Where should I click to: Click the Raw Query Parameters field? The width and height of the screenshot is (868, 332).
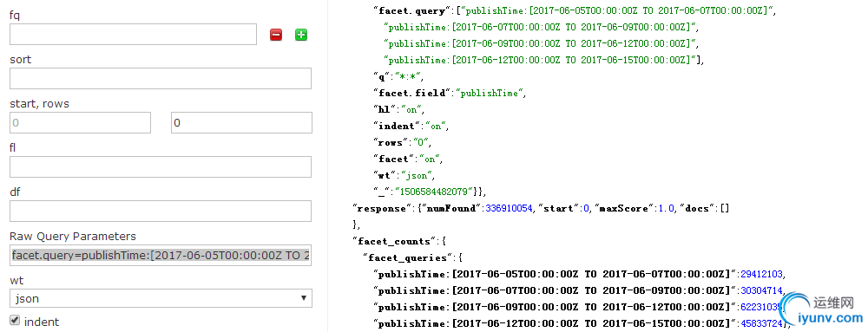(161, 255)
